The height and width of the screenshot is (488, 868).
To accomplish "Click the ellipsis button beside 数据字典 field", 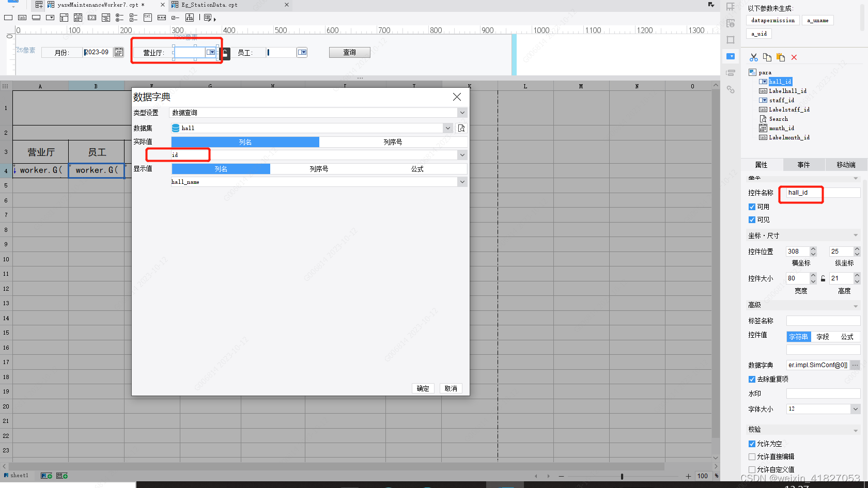I will [855, 365].
